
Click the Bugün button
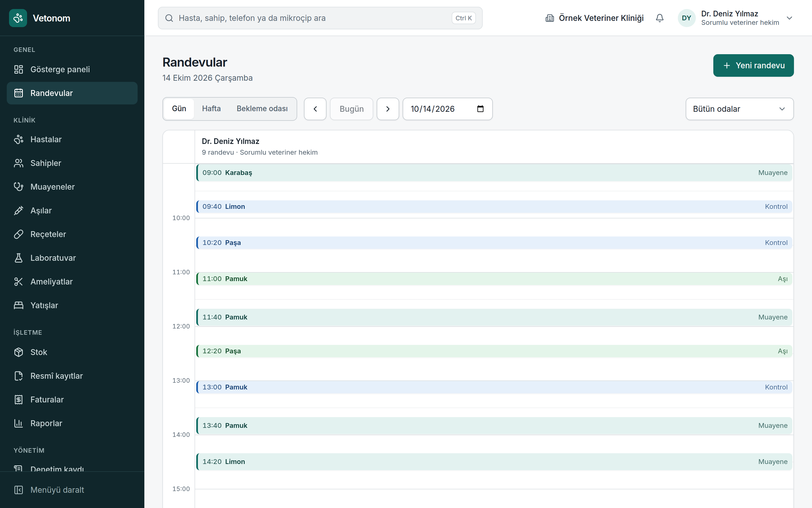(x=351, y=109)
